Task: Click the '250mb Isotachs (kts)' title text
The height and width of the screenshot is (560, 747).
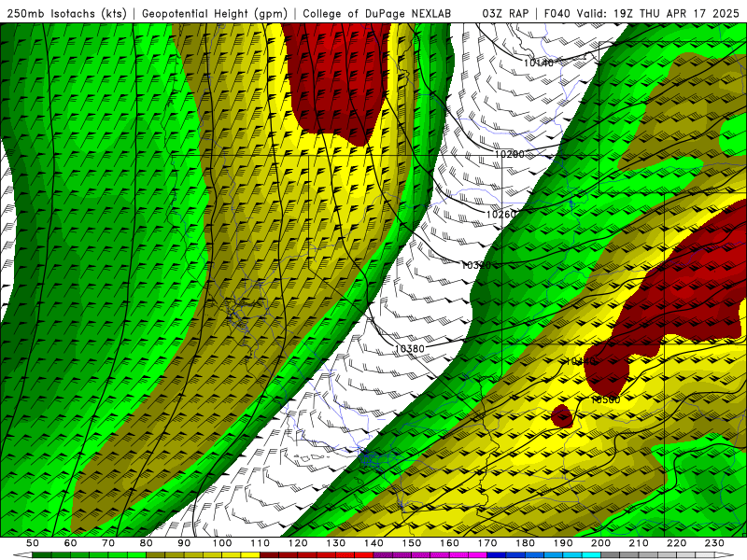Action: (66, 13)
